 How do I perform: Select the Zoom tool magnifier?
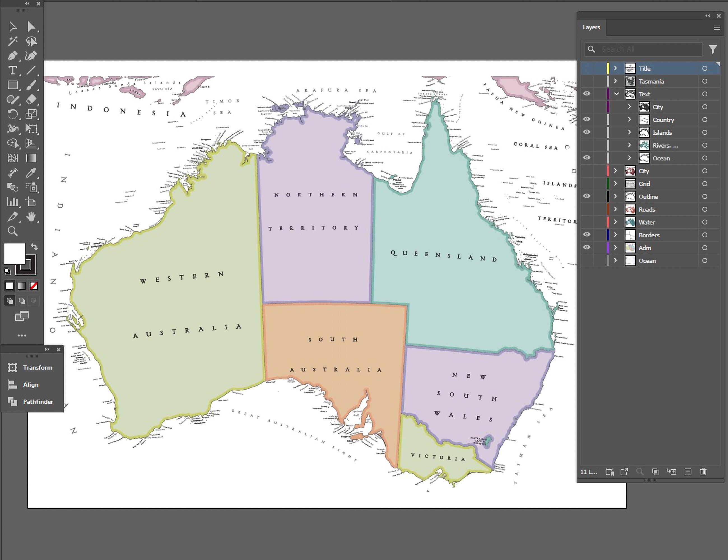click(x=13, y=231)
